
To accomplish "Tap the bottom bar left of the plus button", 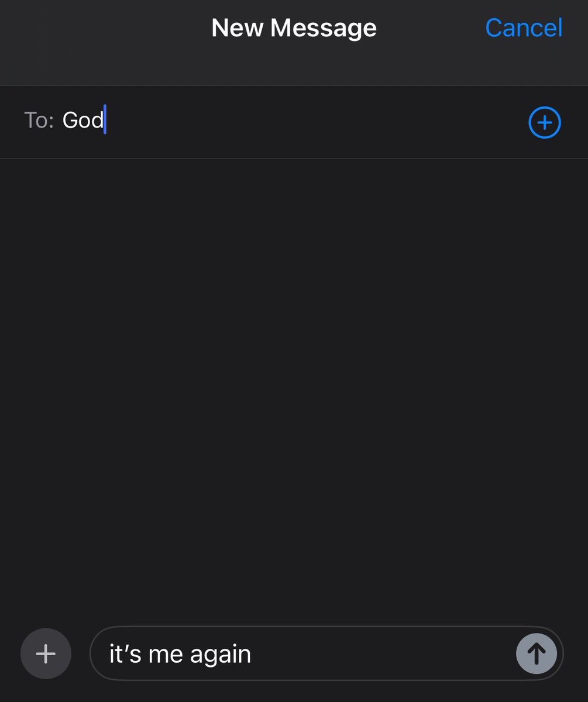I will (x=9, y=653).
